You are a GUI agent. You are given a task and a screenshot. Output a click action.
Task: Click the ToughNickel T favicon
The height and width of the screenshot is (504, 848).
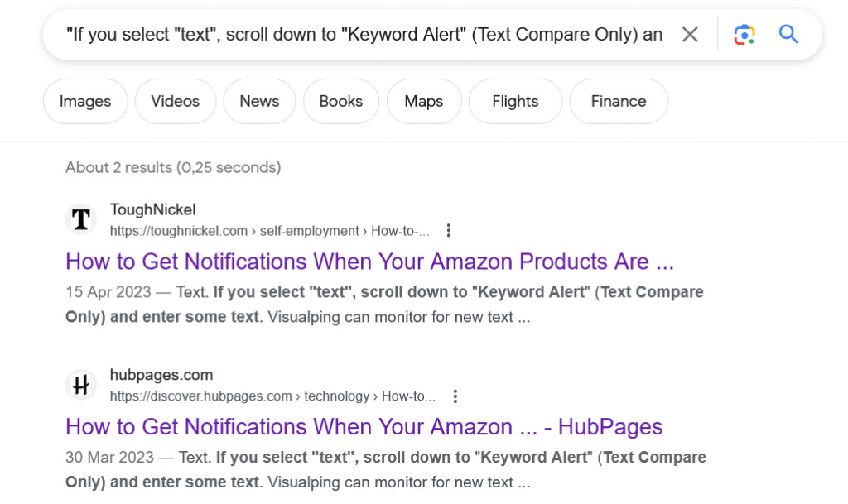(x=81, y=219)
